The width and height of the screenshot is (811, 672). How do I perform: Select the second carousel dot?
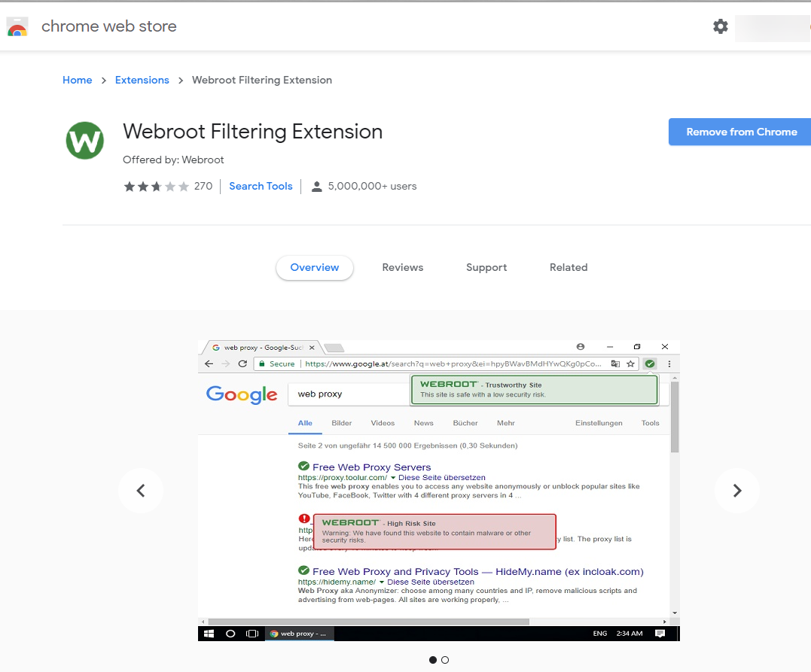point(445,660)
